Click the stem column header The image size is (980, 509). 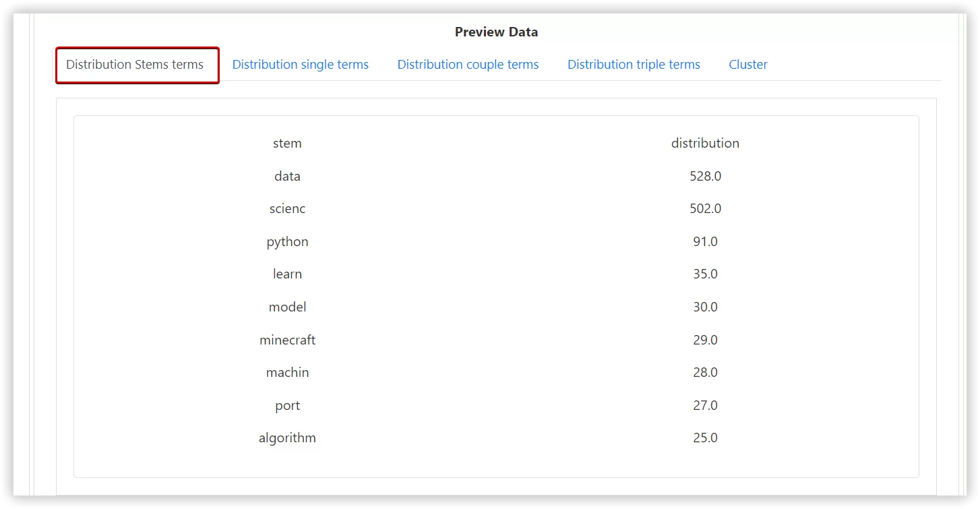pos(287,144)
